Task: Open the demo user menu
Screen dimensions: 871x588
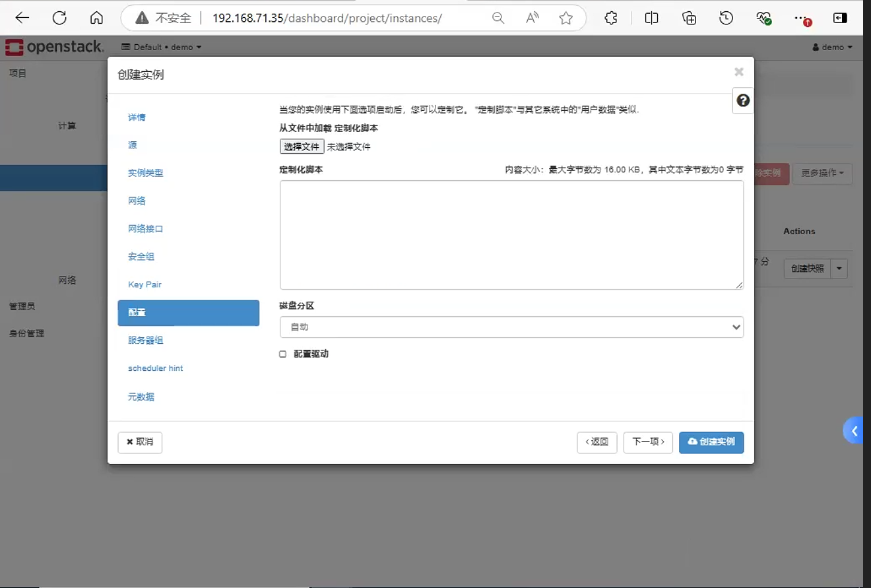Action: click(833, 48)
